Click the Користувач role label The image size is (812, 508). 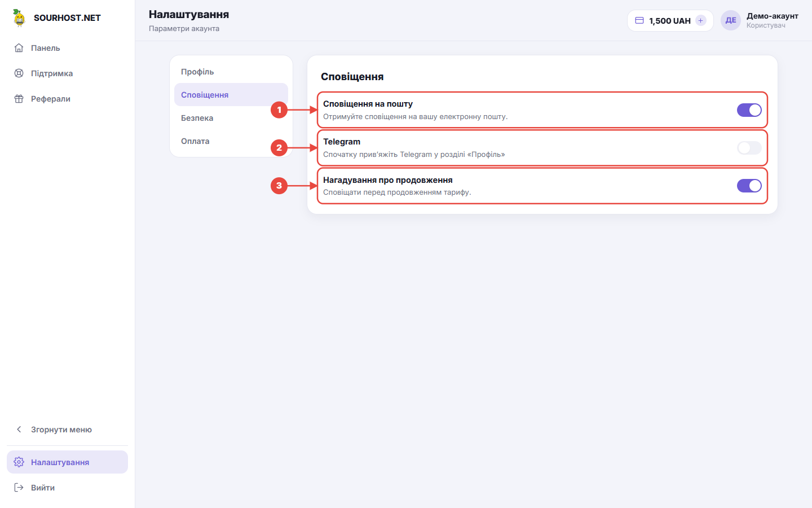click(x=766, y=25)
